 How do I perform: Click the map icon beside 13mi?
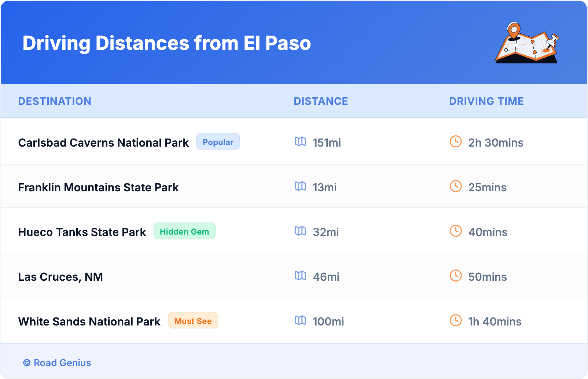tap(300, 187)
